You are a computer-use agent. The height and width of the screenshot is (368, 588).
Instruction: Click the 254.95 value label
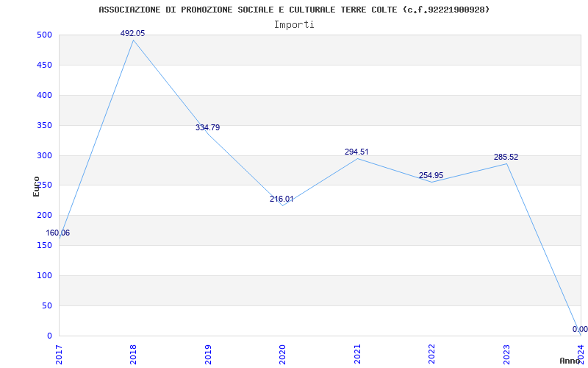pos(431,175)
